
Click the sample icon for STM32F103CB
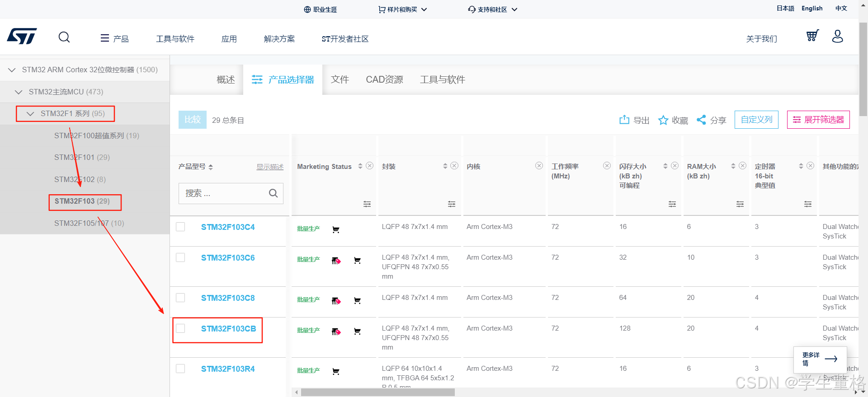(x=336, y=332)
